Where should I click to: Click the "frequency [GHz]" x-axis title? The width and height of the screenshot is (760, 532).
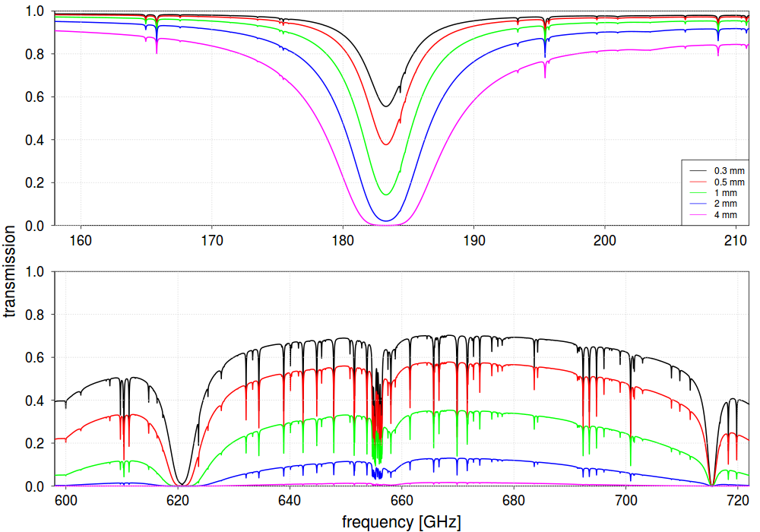pos(401,522)
